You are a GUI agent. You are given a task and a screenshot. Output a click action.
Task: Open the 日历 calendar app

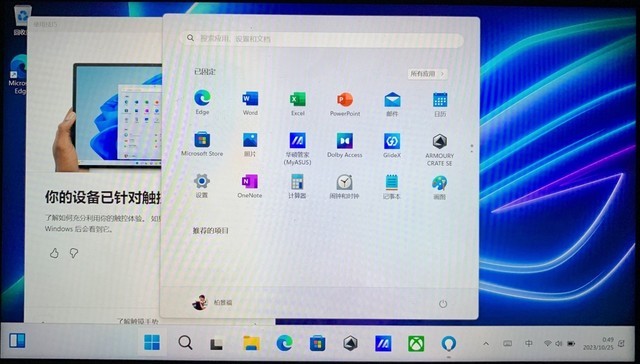[x=440, y=104]
